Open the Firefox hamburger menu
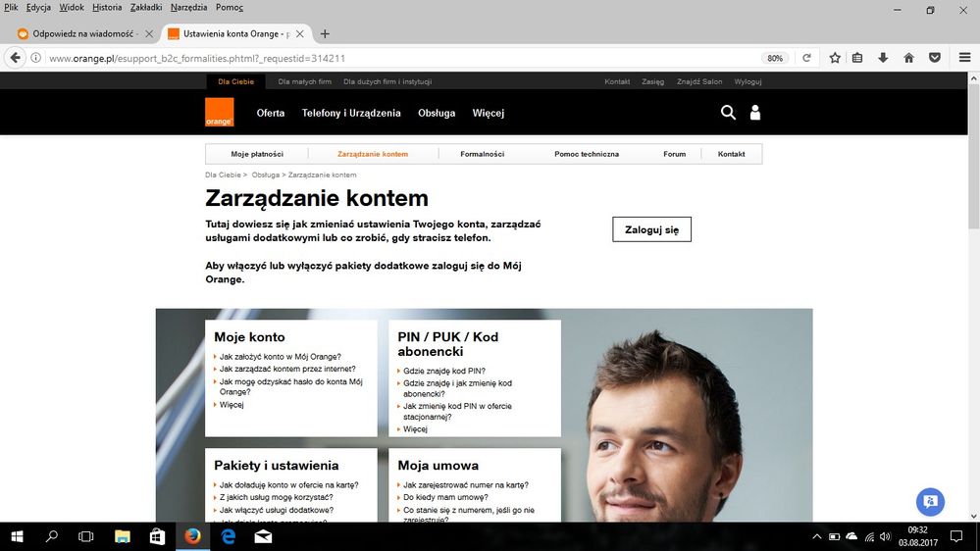 (x=964, y=58)
